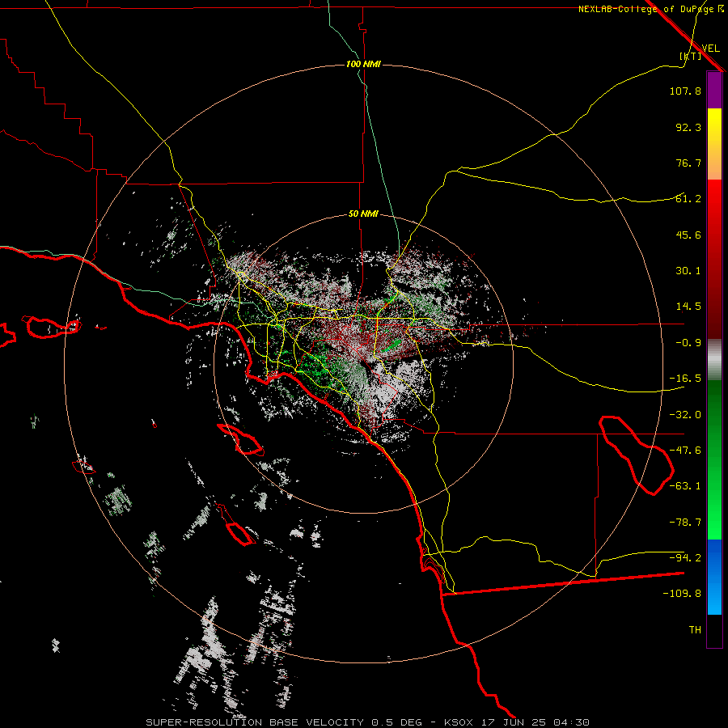Click the VEL legend title

(x=710, y=49)
